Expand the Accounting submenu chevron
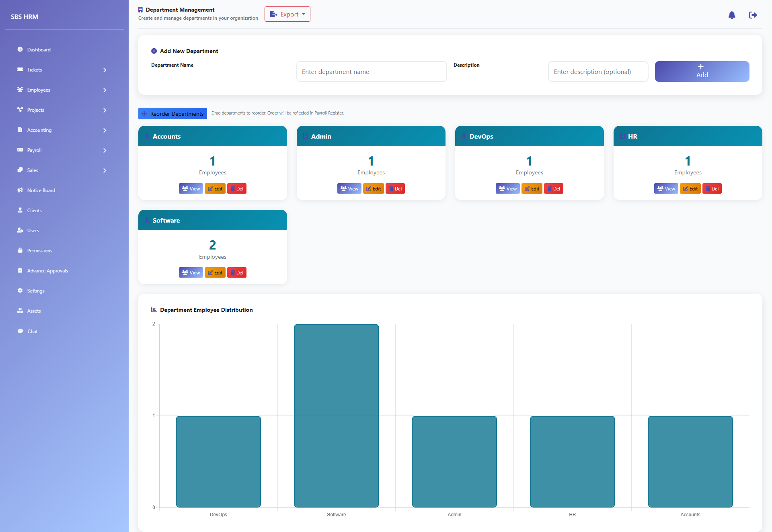The image size is (772, 532). pos(105,130)
